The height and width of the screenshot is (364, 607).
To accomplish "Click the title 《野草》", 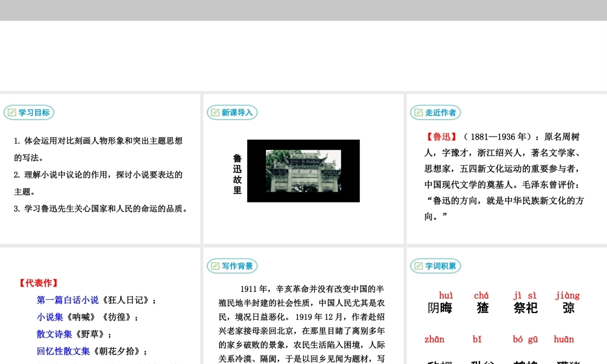I will (90, 334).
